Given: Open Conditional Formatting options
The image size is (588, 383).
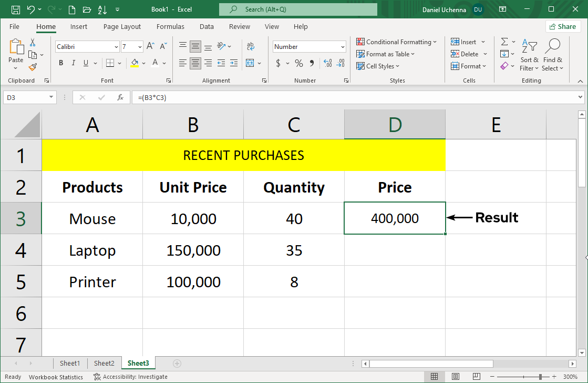Looking at the screenshot, I should pos(397,42).
